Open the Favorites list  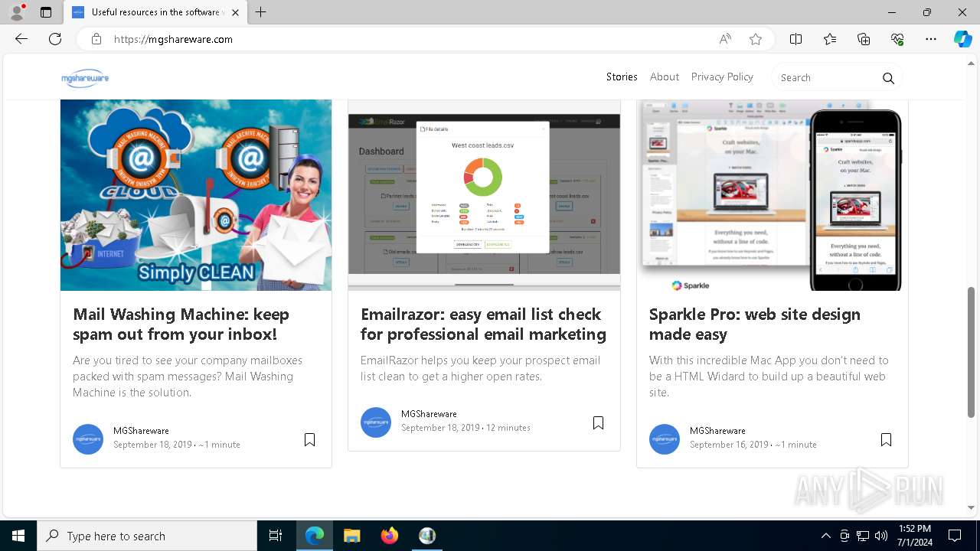click(830, 39)
